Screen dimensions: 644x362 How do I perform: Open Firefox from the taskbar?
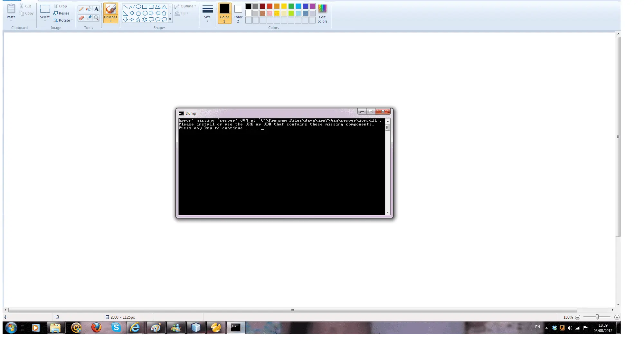(96, 328)
